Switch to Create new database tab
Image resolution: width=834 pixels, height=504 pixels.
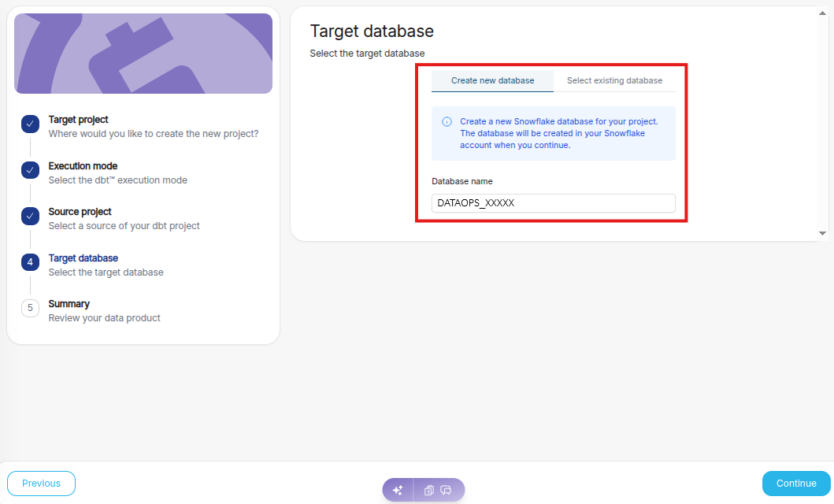tap(492, 80)
